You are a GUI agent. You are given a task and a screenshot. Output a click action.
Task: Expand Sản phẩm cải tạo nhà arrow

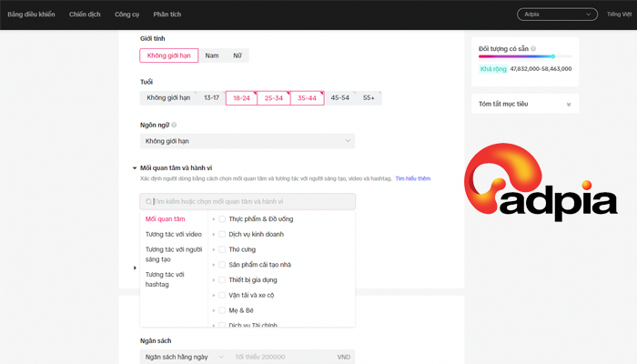(x=214, y=265)
